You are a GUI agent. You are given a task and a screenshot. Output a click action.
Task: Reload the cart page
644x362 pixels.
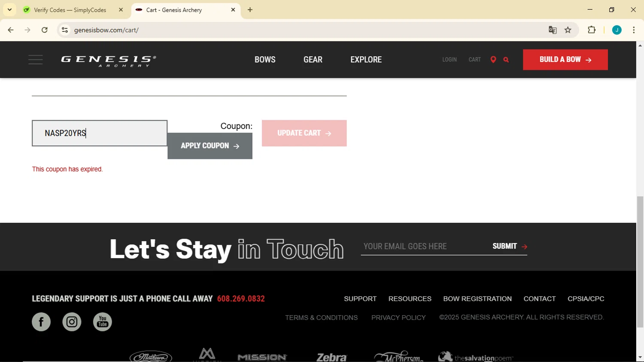coord(45,30)
